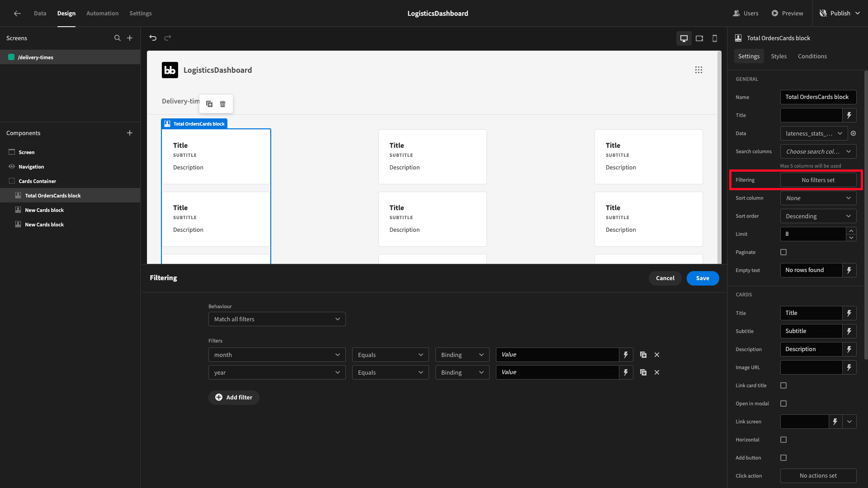Toggle the Open in modal checkbox
868x488 pixels.
pos(783,404)
